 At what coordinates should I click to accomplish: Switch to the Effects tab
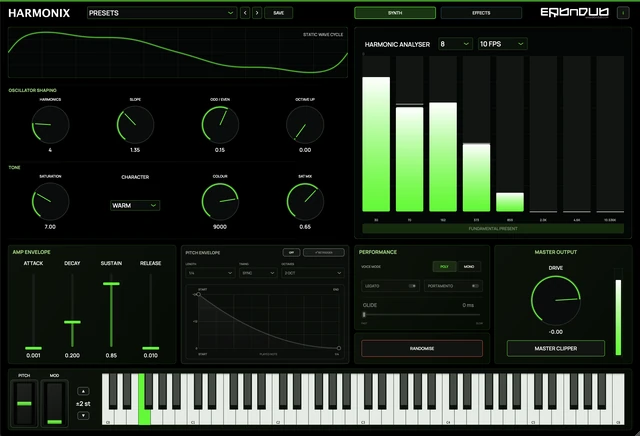(481, 13)
